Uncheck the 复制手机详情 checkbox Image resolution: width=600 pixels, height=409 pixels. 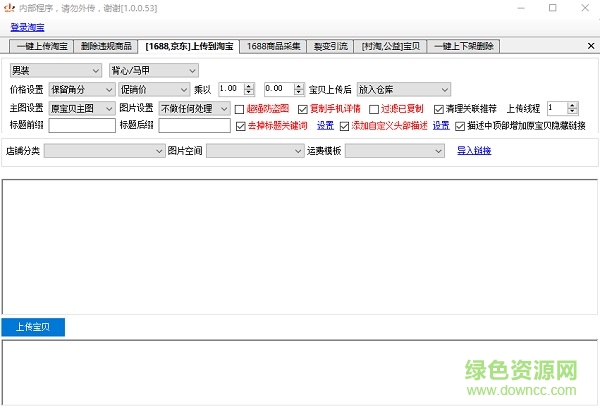click(x=303, y=109)
